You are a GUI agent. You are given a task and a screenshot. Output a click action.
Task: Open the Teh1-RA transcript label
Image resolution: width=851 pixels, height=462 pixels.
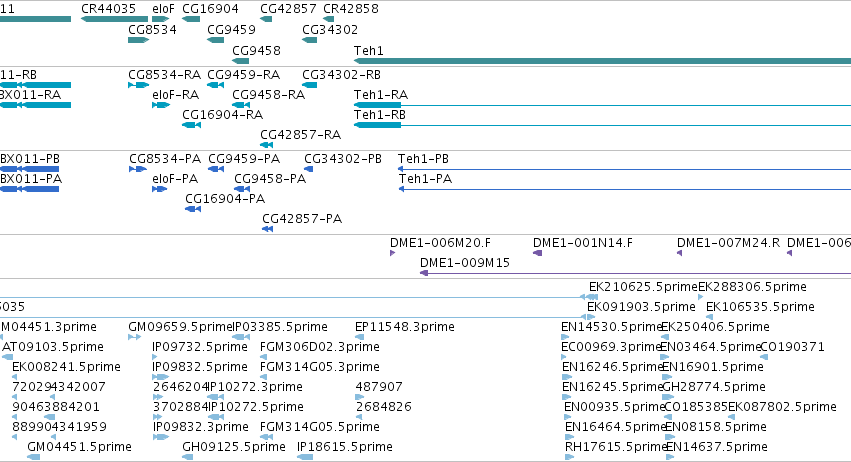tap(381, 94)
